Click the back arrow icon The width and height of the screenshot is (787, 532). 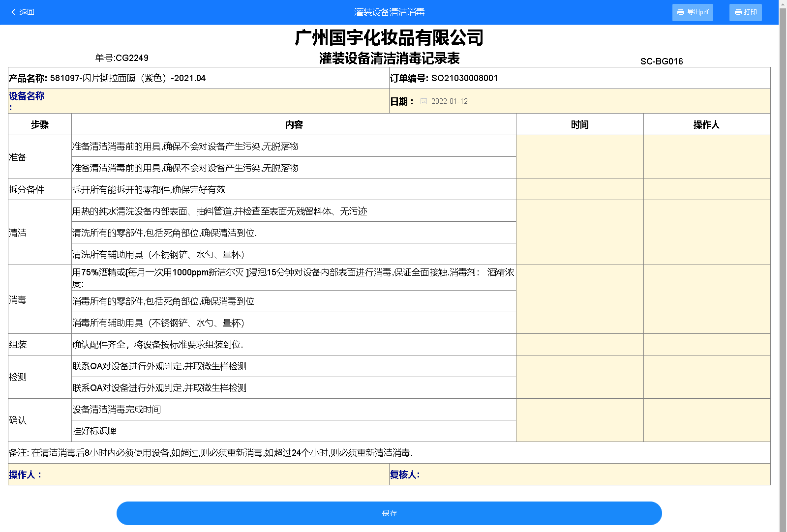pos(13,12)
